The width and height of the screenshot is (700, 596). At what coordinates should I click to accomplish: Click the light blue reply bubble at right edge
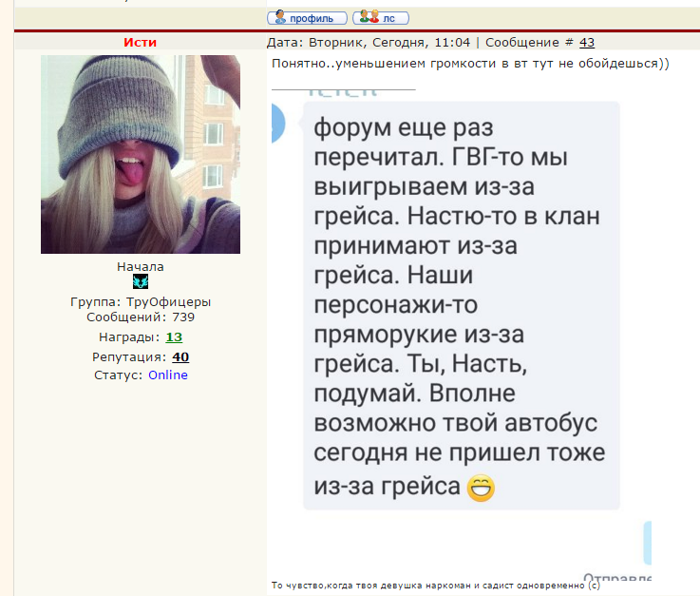tap(647, 543)
